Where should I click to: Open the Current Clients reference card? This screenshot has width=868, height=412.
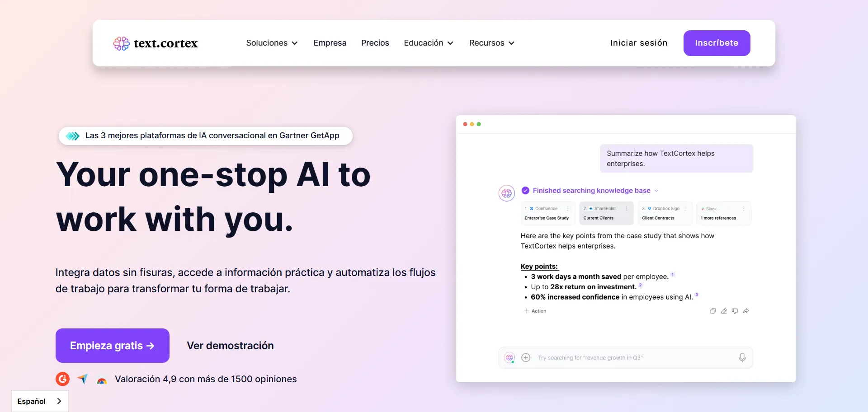click(606, 213)
